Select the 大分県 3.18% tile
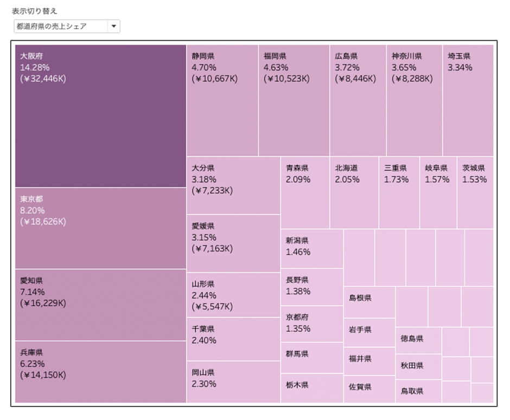Viewport: 510px width, 420px height. [233, 185]
